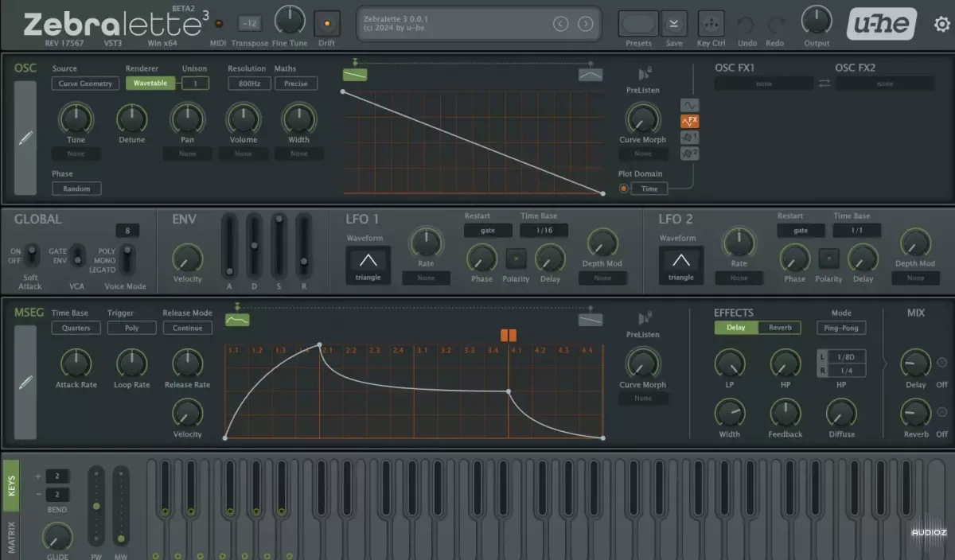This screenshot has width=955, height=560.
Task: Open OSC FX2 slot dropdown
Action: tap(885, 84)
